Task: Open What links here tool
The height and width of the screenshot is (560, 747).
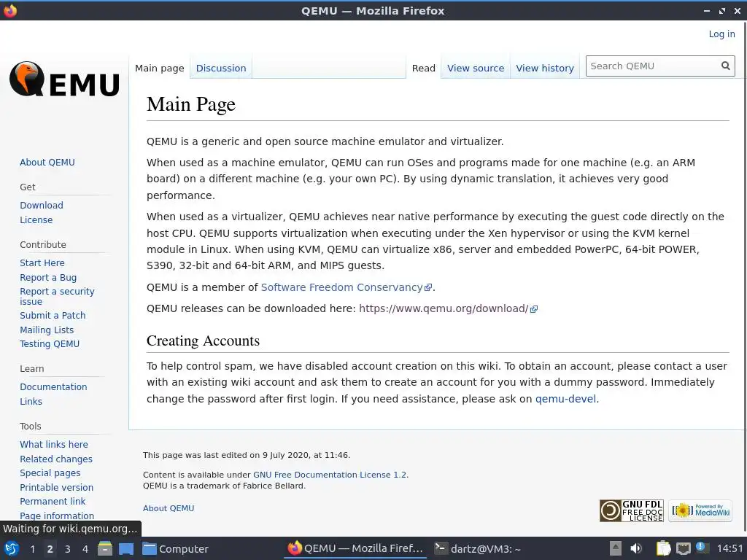Action: click(x=54, y=444)
